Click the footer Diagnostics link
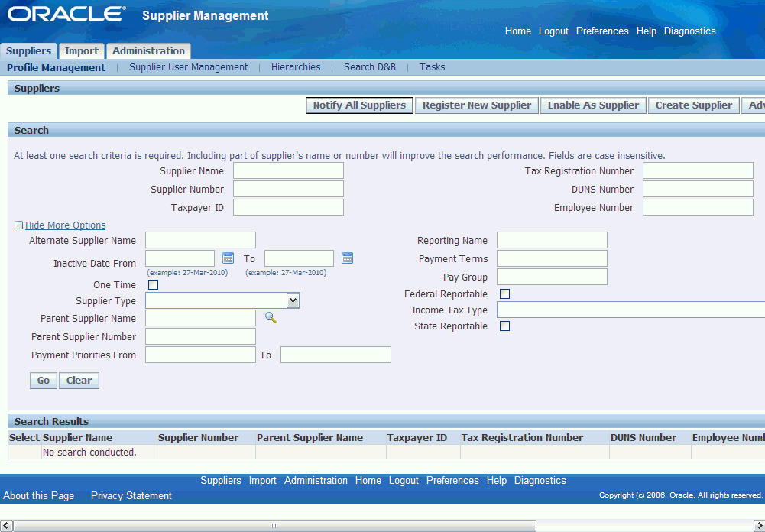The image size is (765, 532). [540, 480]
